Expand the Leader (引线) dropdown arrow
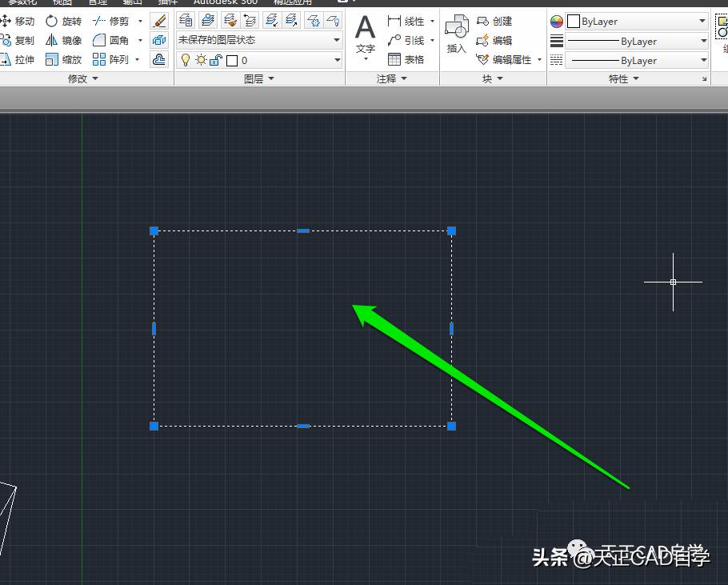This screenshot has height=585, width=728. click(432, 40)
